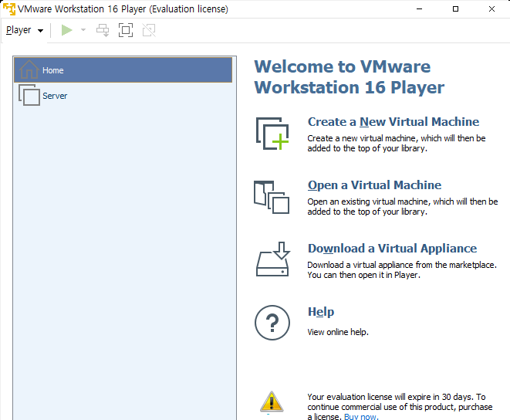510x420 pixels.
Task: Click the question mark help icon
Action: (272, 323)
